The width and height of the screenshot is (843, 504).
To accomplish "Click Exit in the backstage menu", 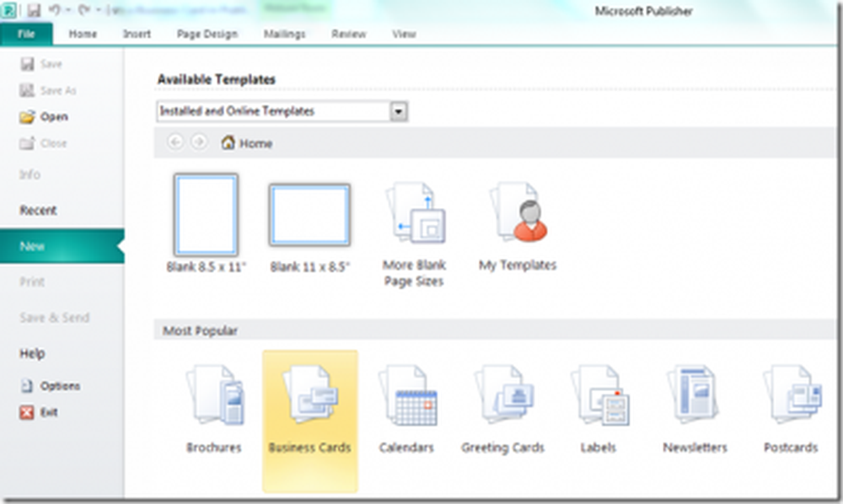I will pyautogui.click(x=51, y=413).
